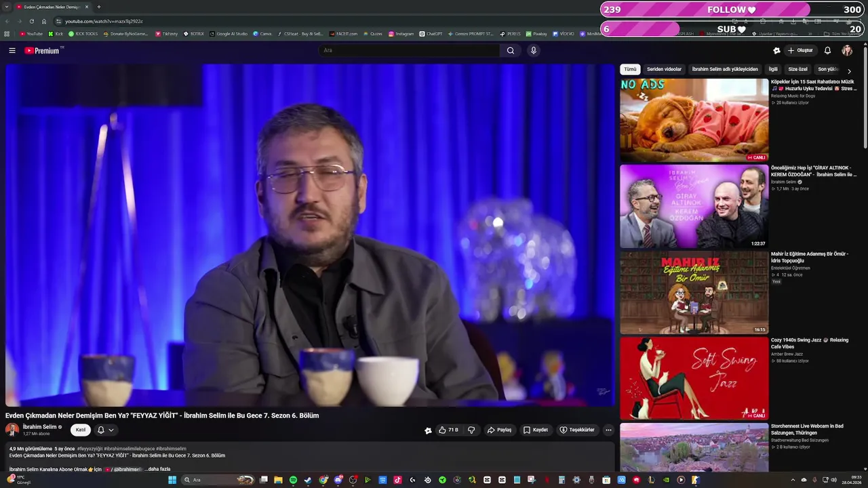
Task: Open the YouTube hamburger guide menu
Action: [12, 50]
